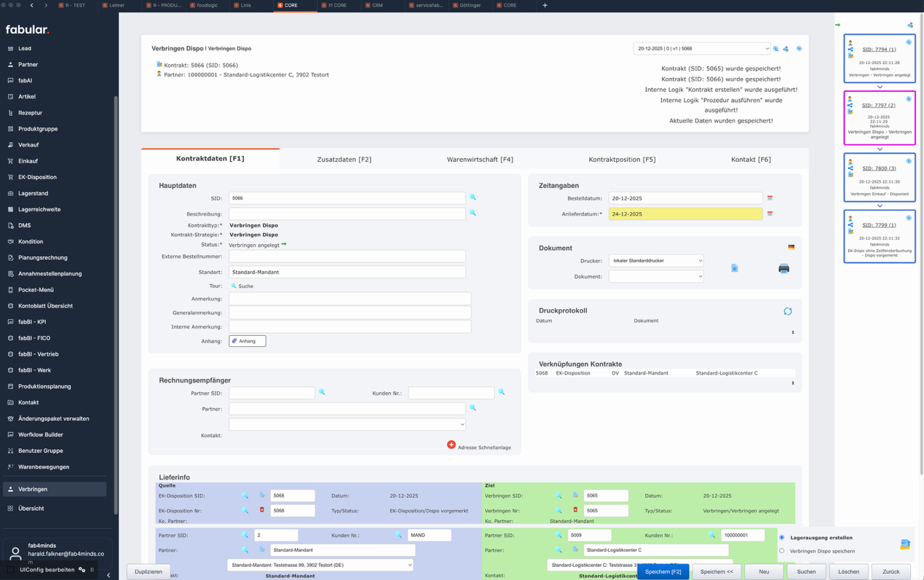Open the SID: 7800 (3) workflow link
924x580 pixels.
coord(879,168)
